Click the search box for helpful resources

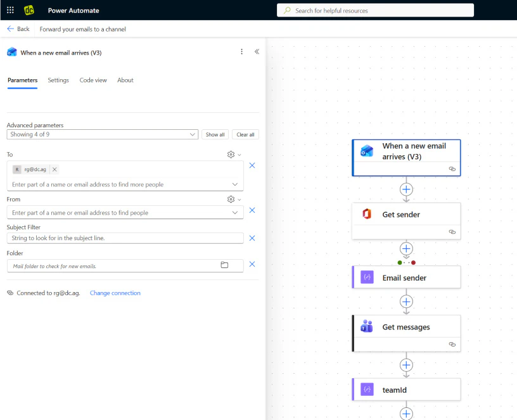375,10
